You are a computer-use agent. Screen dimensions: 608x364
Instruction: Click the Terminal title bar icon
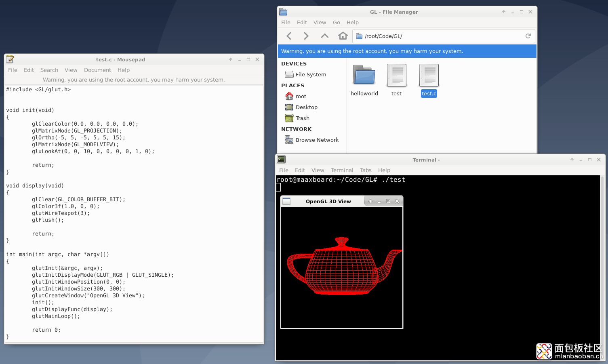pos(281,160)
